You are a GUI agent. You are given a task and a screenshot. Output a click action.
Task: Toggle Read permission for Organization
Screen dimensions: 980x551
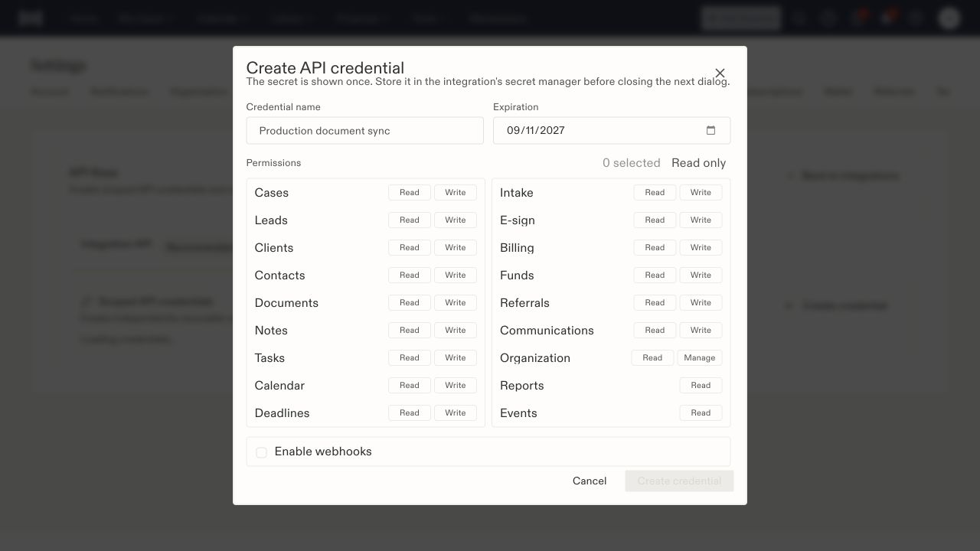(x=652, y=358)
